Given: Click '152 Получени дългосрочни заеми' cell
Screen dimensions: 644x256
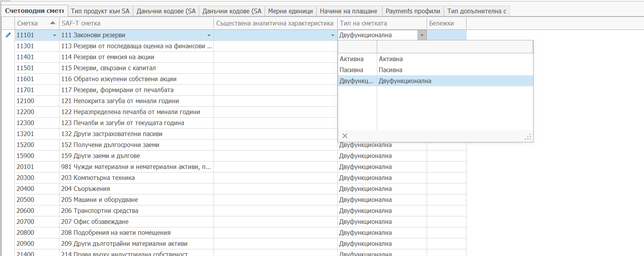Looking at the screenshot, I should pyautogui.click(x=136, y=145).
